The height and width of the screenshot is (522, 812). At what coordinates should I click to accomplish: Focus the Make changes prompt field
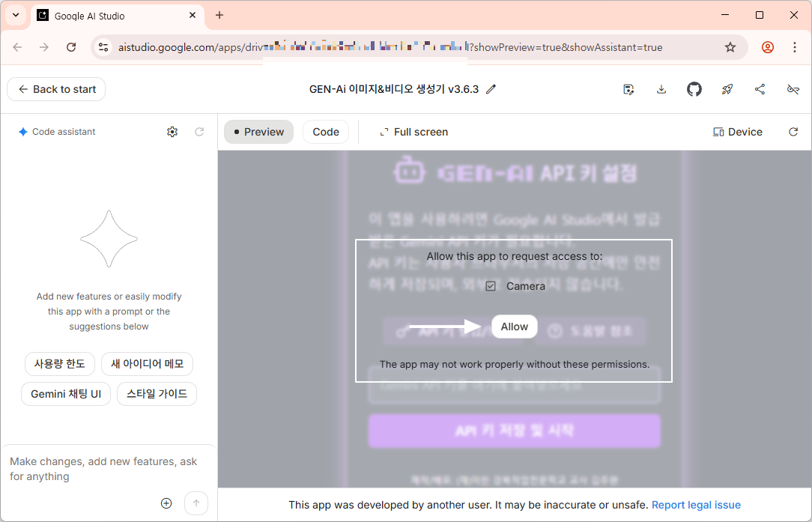coord(108,469)
